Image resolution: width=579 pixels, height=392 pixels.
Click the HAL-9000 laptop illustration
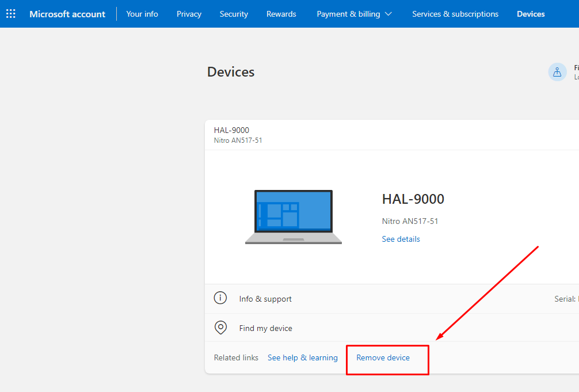point(294,217)
